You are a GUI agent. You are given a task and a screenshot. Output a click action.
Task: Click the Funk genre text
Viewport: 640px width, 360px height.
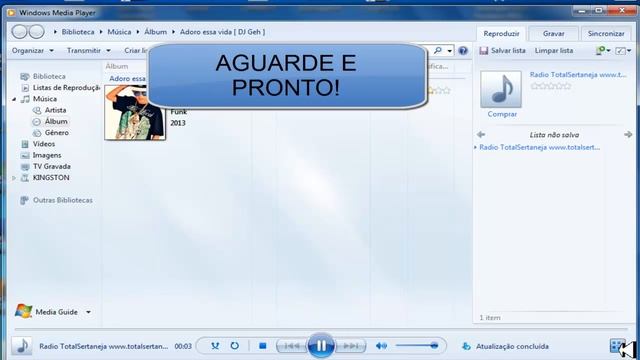click(178, 112)
